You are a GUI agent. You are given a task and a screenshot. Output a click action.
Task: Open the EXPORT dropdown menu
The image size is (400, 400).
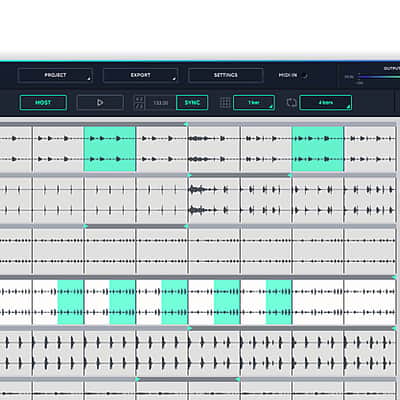[x=140, y=75]
